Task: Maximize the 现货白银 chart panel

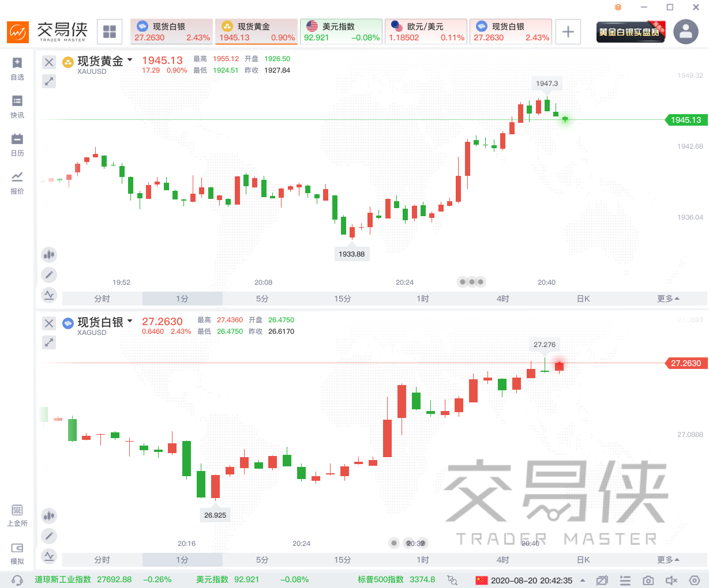Action: tap(49, 342)
